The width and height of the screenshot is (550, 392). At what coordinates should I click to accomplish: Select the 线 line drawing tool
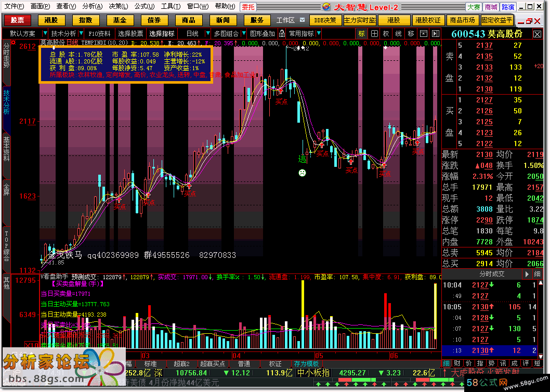point(399,34)
